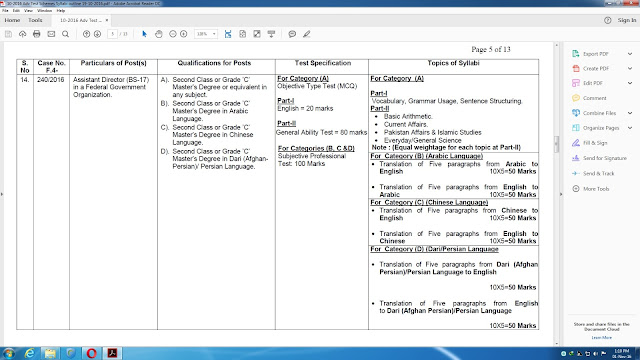Open the Help question mark icon

608,20
